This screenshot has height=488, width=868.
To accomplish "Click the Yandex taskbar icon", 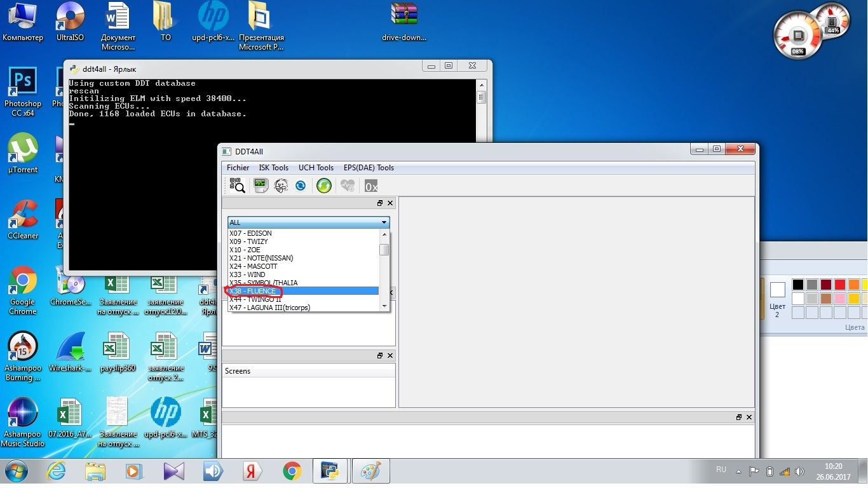I will coord(253,471).
